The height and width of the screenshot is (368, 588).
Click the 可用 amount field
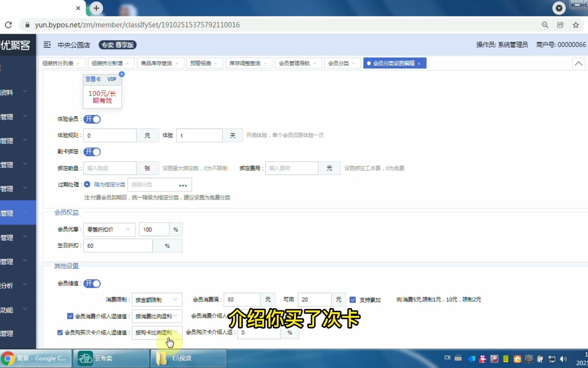point(314,300)
